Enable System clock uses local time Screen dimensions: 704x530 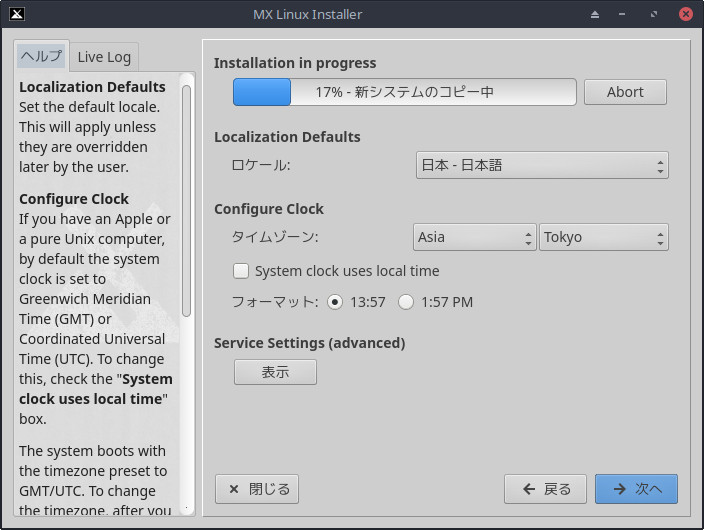tap(241, 271)
